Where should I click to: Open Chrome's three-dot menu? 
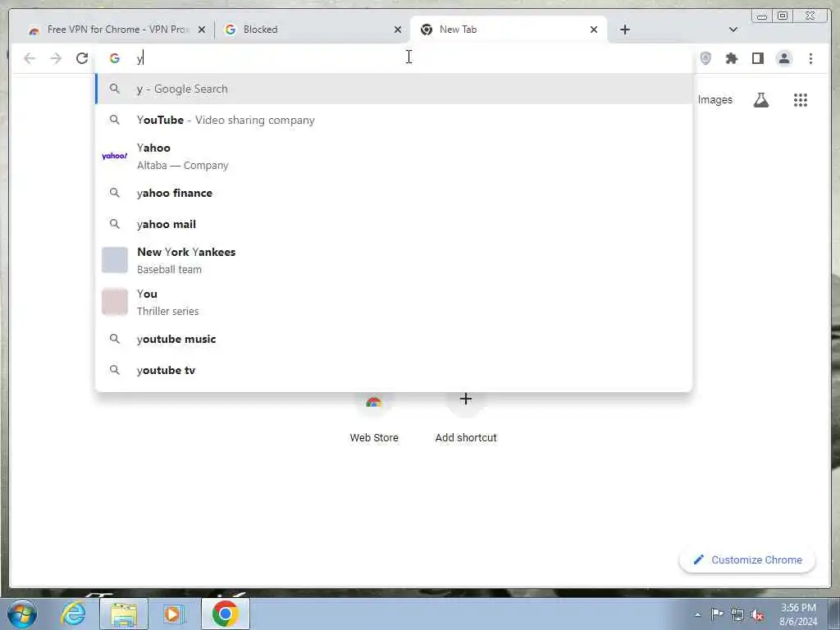point(810,58)
